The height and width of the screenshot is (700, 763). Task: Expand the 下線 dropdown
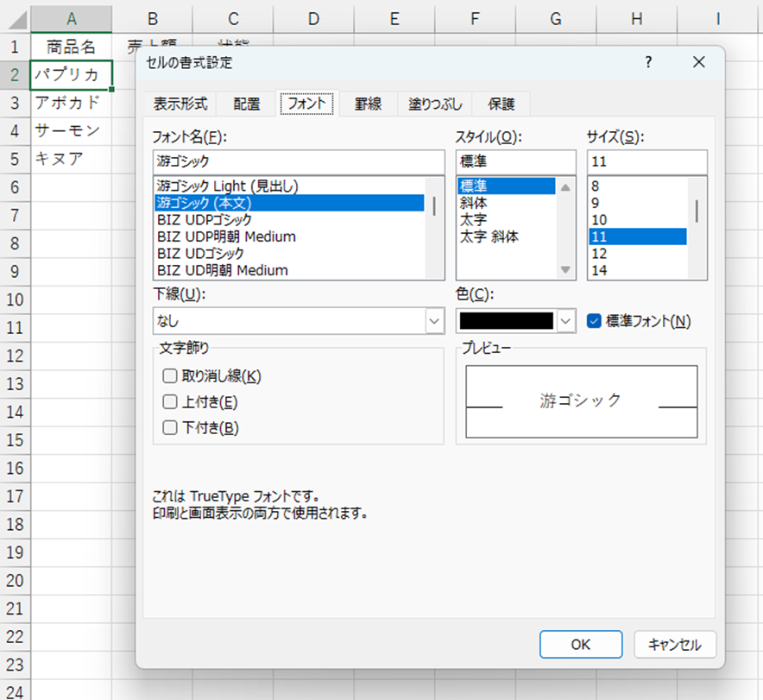point(433,321)
